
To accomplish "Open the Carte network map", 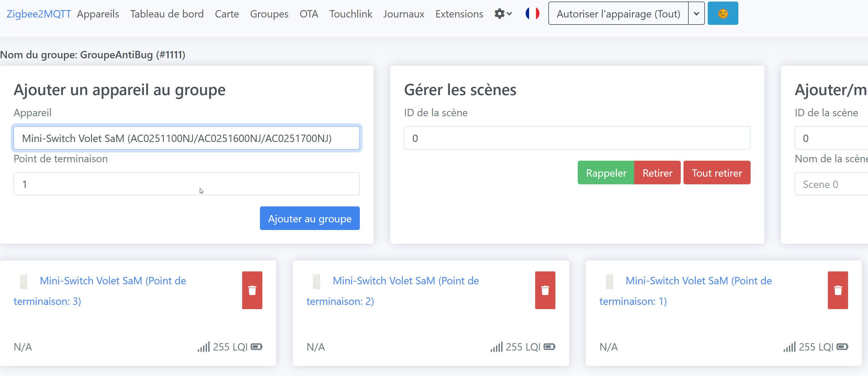I will tap(227, 14).
